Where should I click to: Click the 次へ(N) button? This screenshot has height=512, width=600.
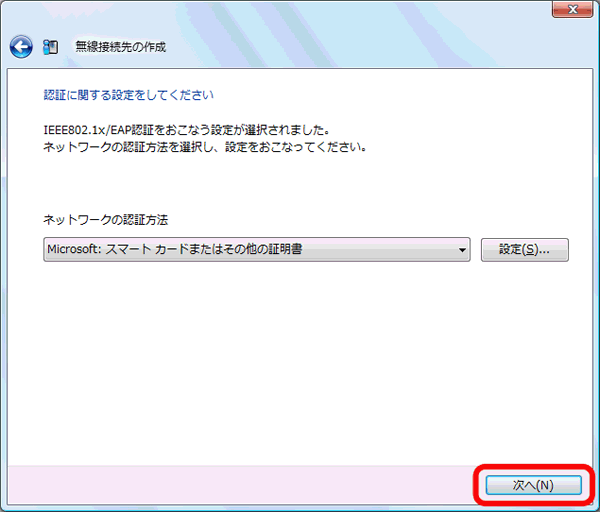534,485
